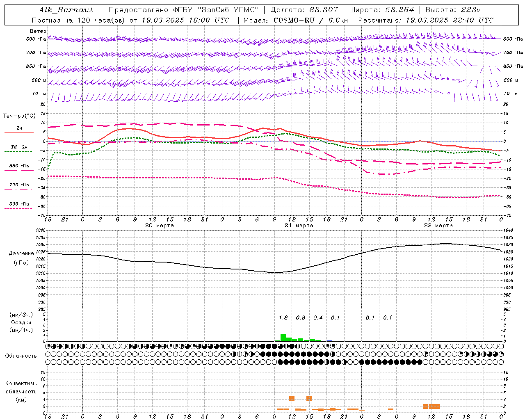Select the provider text "ЗапСиб УГМС"

coord(228,10)
